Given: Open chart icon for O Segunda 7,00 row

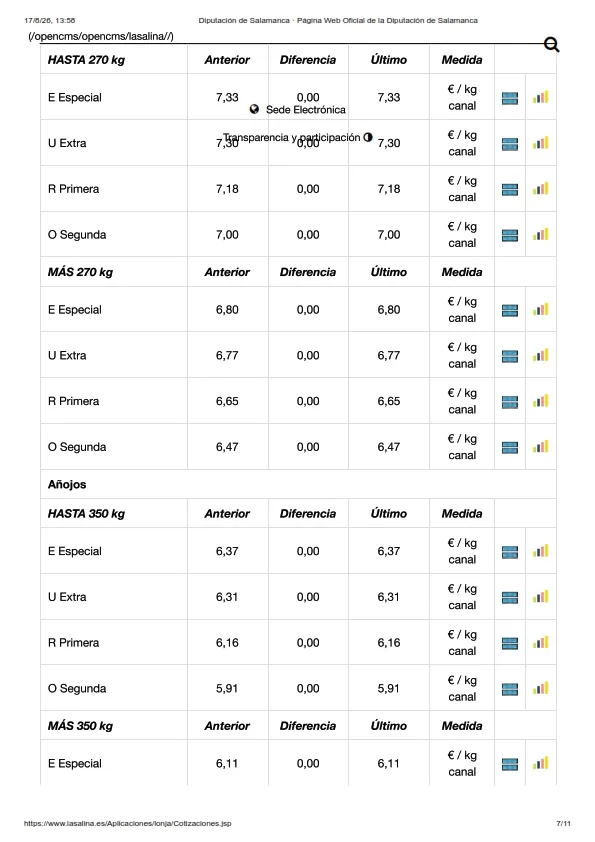Looking at the screenshot, I should click(x=541, y=234).
